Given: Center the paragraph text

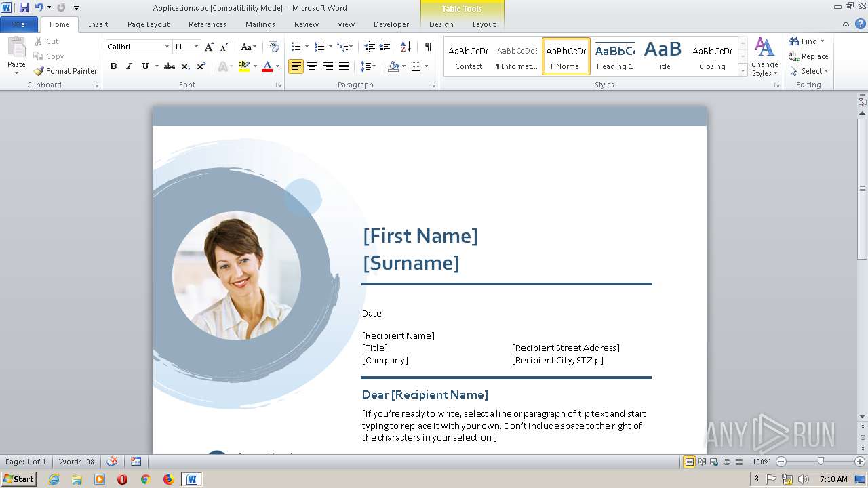Looking at the screenshot, I should click(312, 66).
